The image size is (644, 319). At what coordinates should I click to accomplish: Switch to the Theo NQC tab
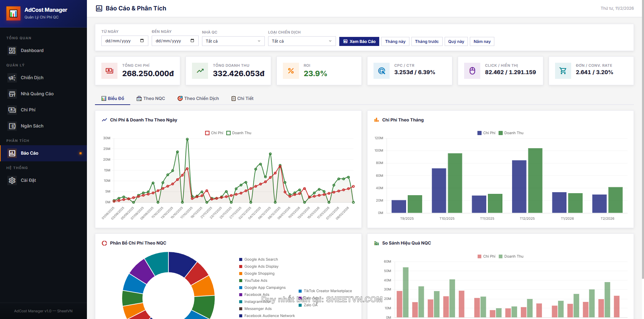click(x=151, y=98)
